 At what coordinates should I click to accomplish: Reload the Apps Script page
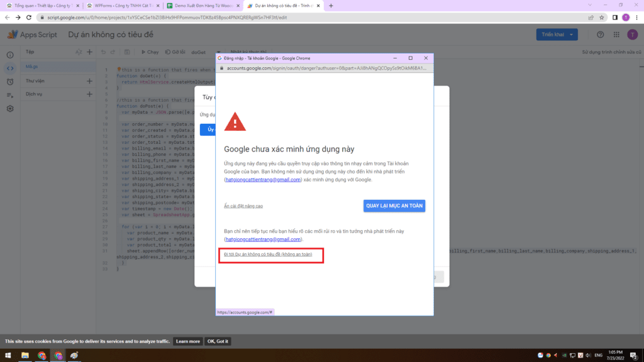29,17
